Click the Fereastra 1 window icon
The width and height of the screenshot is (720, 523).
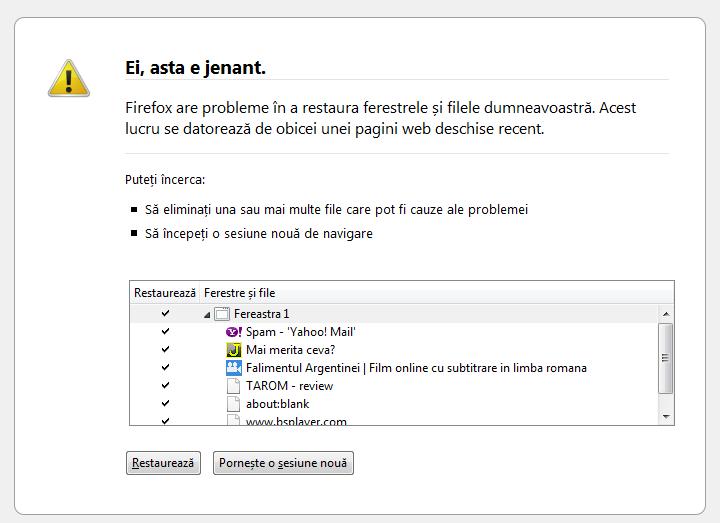click(222, 314)
